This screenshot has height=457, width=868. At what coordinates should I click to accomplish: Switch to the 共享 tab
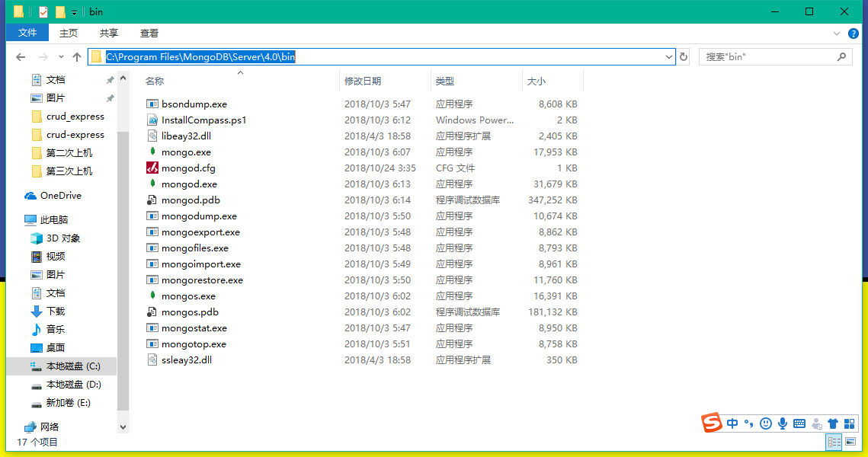click(108, 34)
